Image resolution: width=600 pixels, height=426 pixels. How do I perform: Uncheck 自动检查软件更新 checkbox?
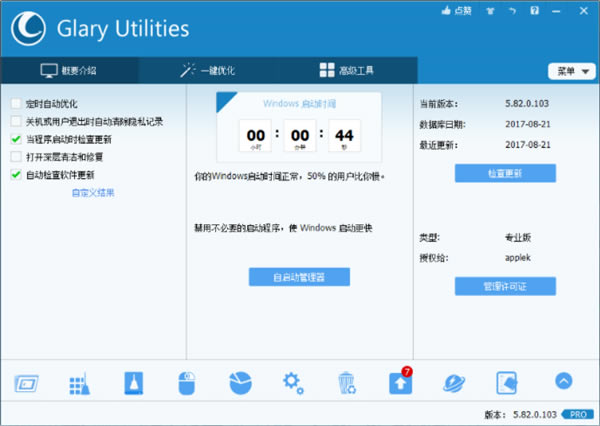[x=16, y=175]
